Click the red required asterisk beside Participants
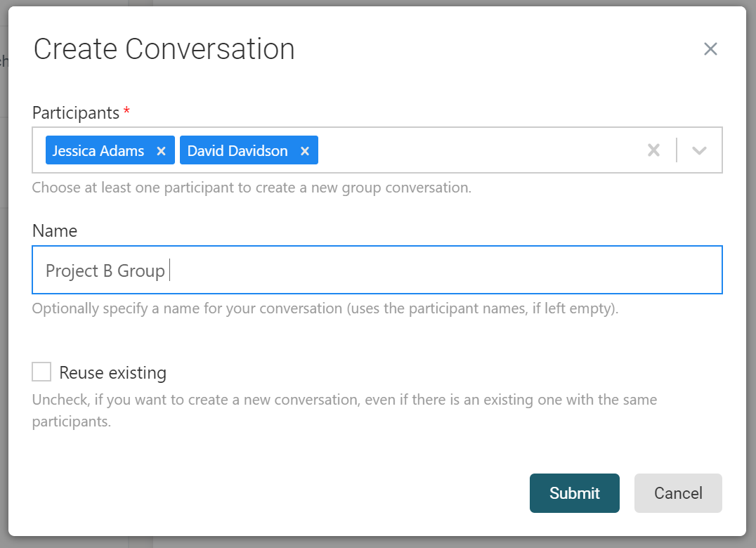The width and height of the screenshot is (756, 548). tap(126, 111)
